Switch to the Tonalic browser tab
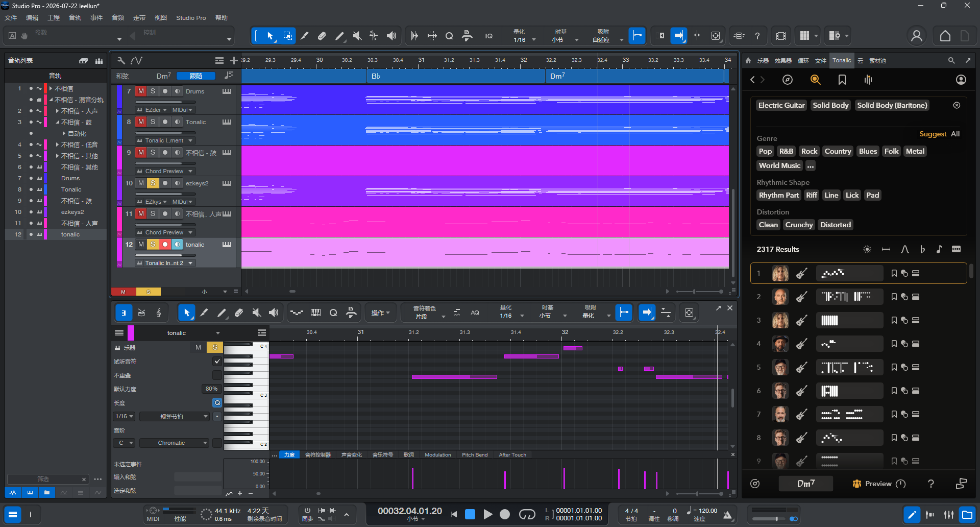980x527 pixels. click(x=841, y=60)
